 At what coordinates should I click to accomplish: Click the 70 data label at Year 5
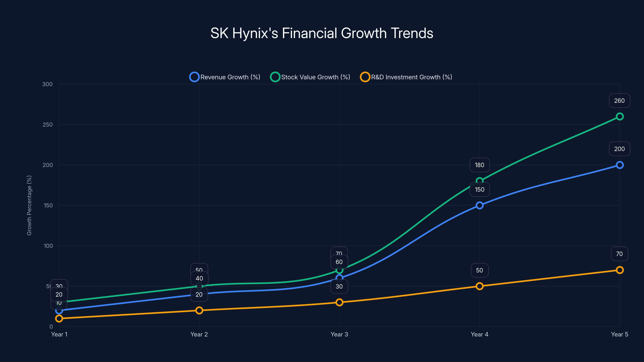pos(619,254)
